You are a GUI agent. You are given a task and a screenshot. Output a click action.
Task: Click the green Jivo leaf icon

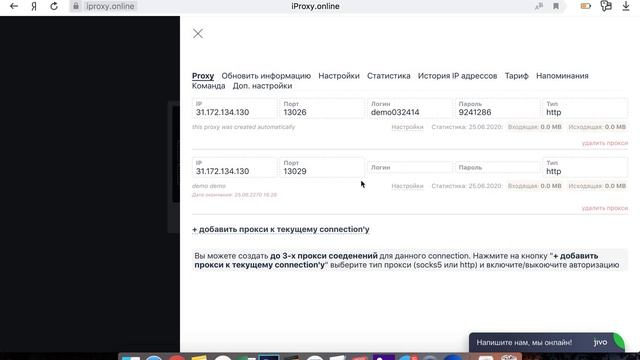[618, 342]
